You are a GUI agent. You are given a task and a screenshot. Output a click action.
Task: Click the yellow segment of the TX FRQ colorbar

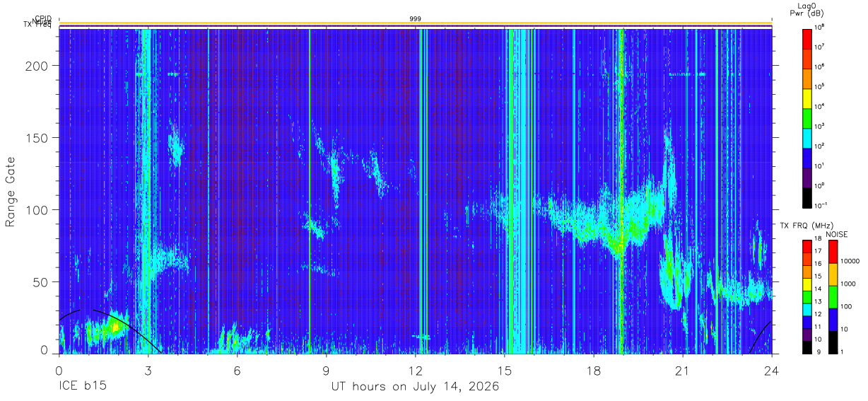coord(807,284)
